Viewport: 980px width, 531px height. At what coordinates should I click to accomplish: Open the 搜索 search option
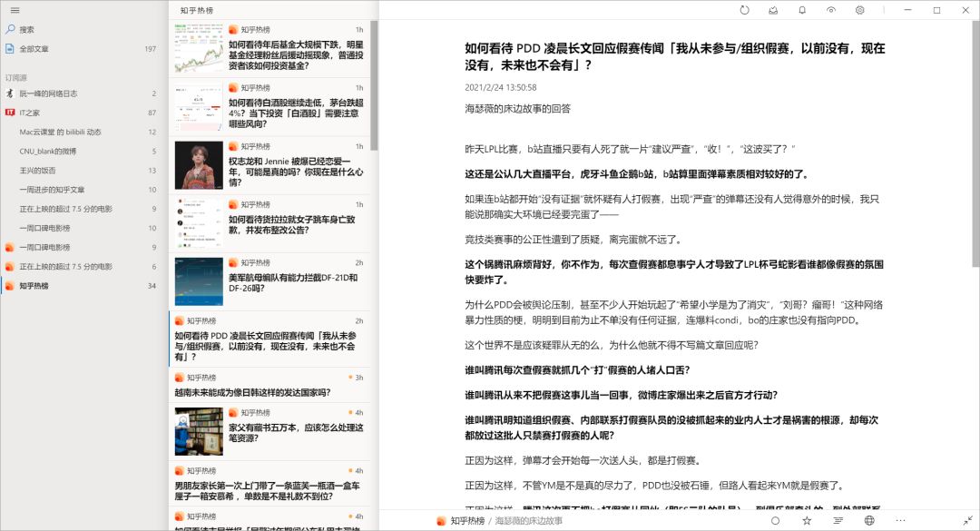tap(83, 29)
